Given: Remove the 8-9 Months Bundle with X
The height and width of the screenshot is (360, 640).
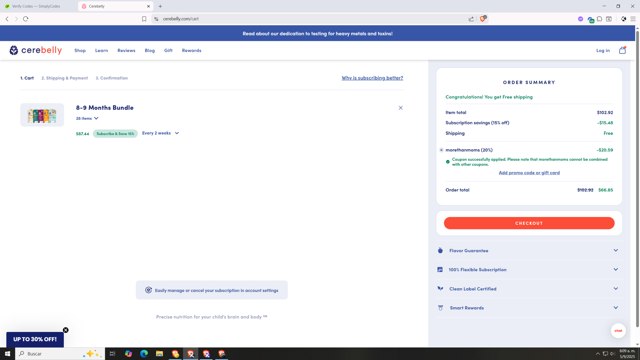Looking at the screenshot, I should tap(400, 108).
